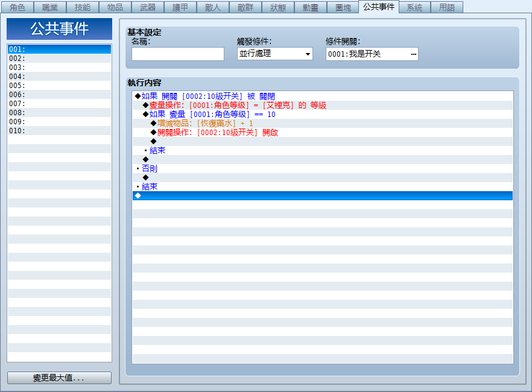
Task: Select the indented 結束 line
Action: pyautogui.click(x=323, y=151)
